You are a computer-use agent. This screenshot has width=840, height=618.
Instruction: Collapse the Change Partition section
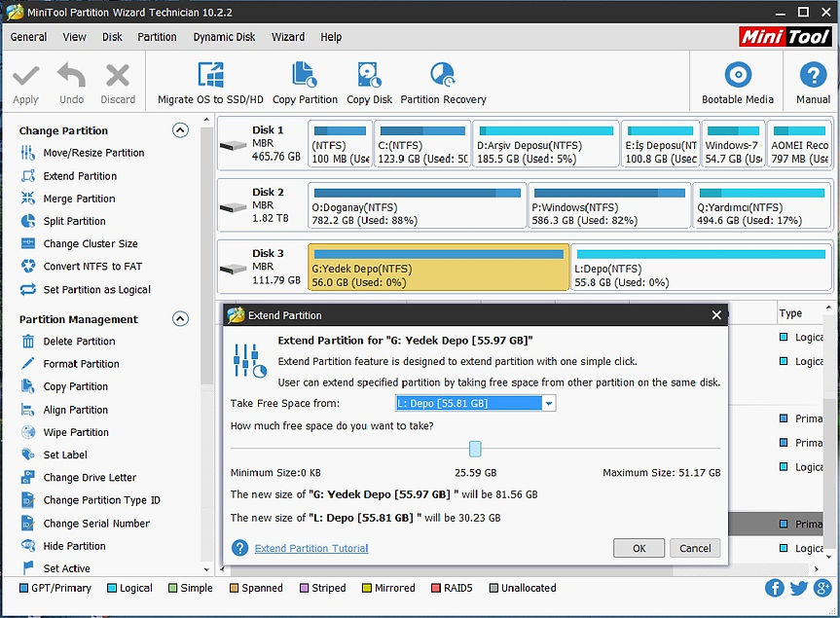(x=180, y=130)
